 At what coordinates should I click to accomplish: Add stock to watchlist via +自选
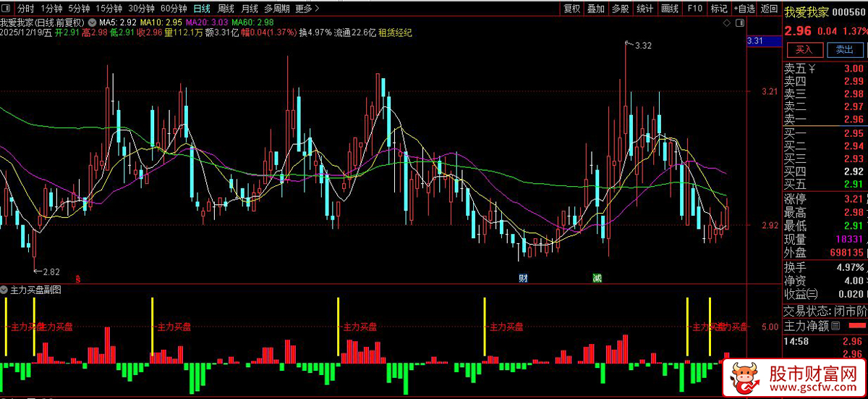(744, 9)
